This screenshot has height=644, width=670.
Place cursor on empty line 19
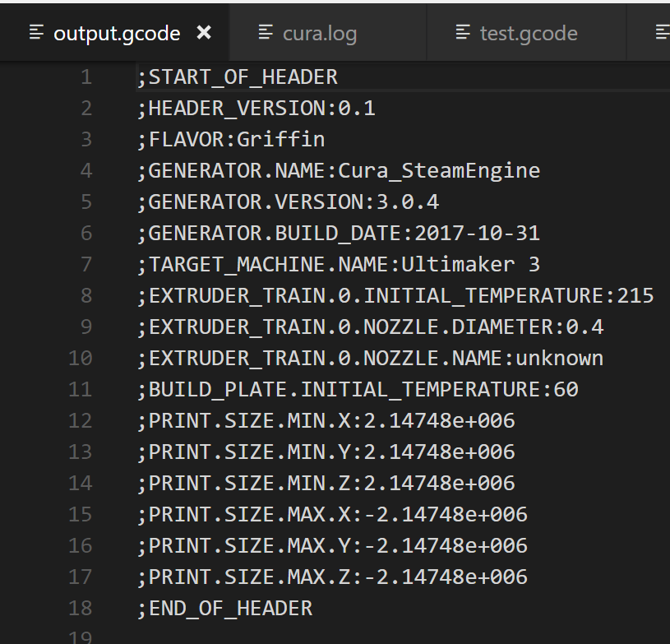tap(164, 637)
